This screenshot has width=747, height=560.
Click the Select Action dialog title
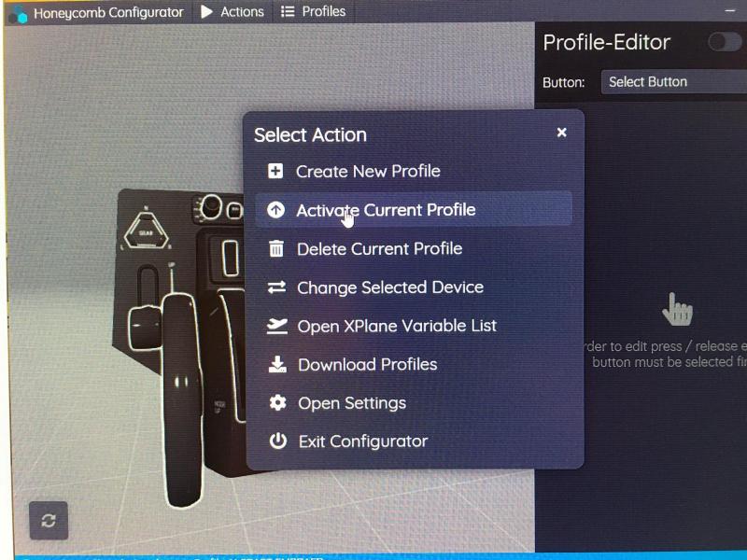[x=310, y=134]
